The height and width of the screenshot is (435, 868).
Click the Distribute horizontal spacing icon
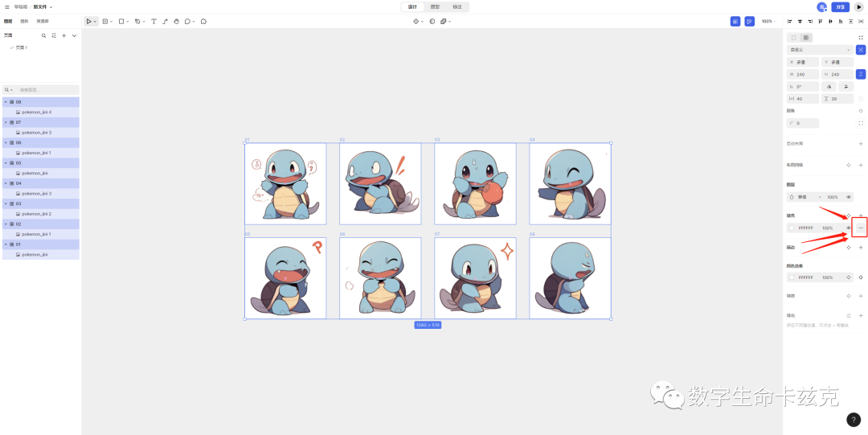pyautogui.click(x=861, y=21)
